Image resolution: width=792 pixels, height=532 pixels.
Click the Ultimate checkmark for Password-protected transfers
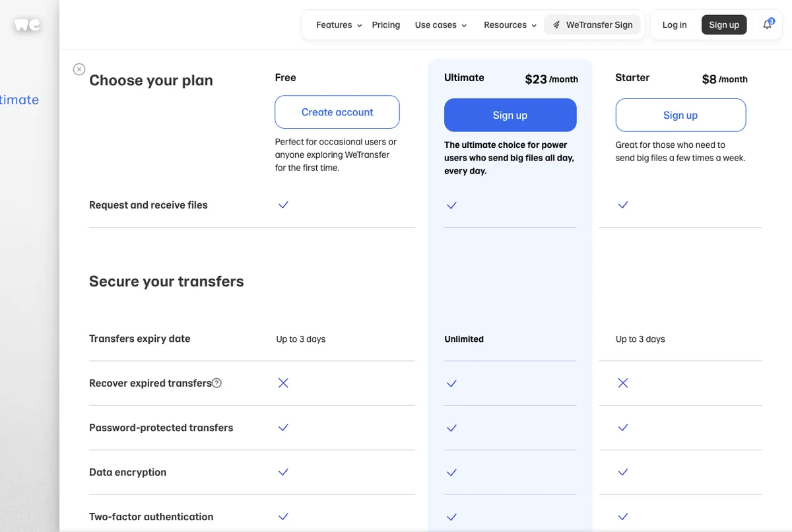(451, 428)
